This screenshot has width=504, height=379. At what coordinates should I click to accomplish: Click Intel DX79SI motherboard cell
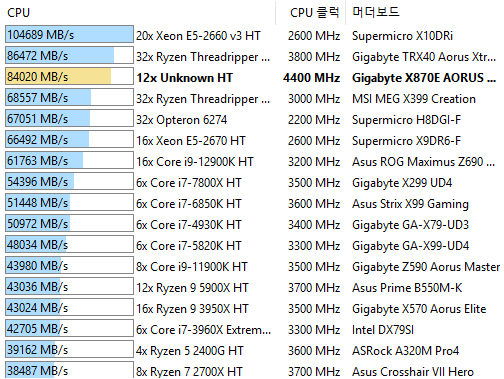pos(383,330)
